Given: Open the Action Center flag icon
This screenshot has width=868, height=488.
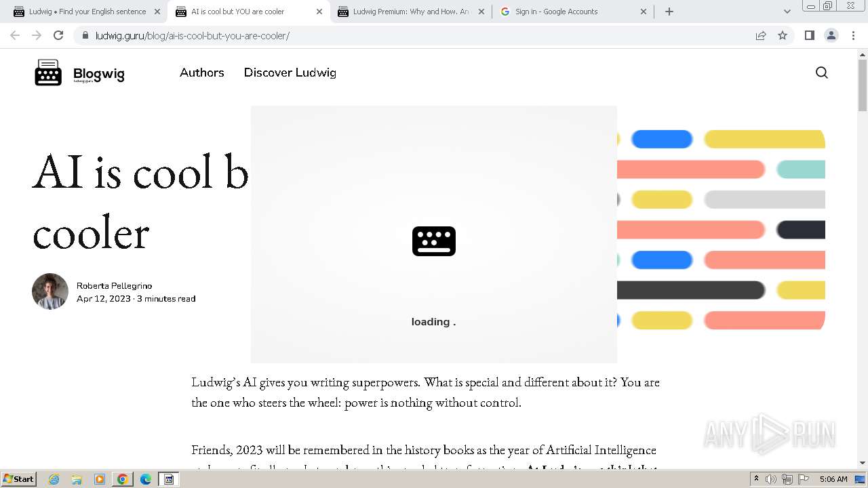Looking at the screenshot, I should click(804, 479).
